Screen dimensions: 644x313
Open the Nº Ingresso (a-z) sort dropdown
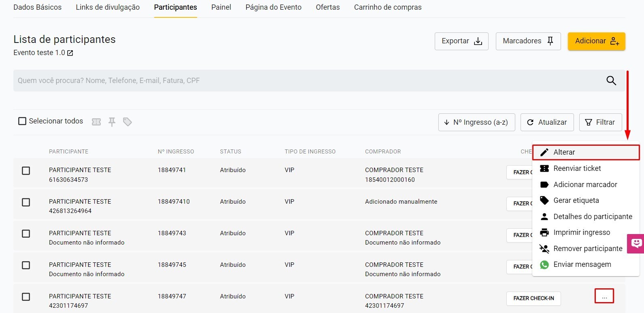point(476,122)
